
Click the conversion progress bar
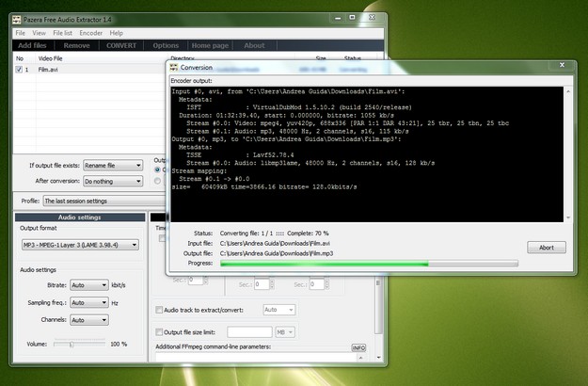pyautogui.click(x=370, y=264)
